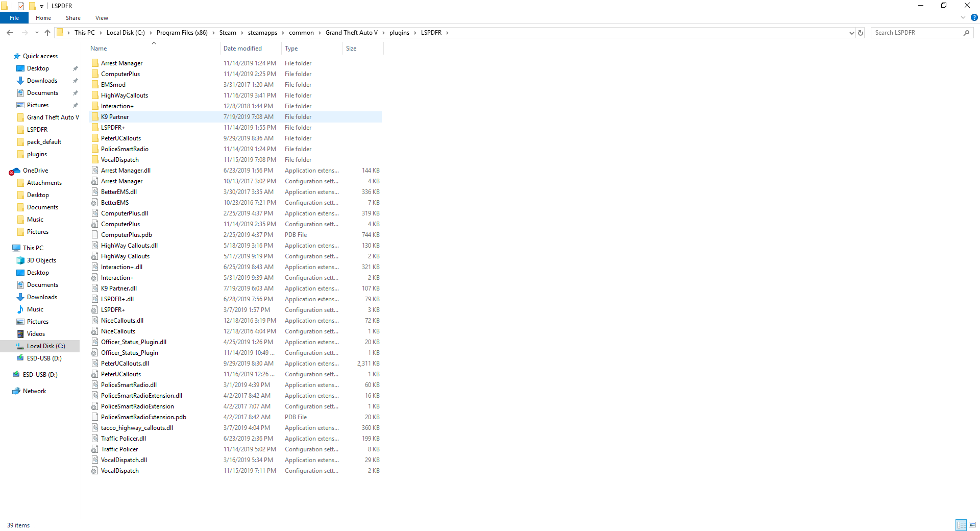Select the BetterEMS configuration file icon

(95, 203)
